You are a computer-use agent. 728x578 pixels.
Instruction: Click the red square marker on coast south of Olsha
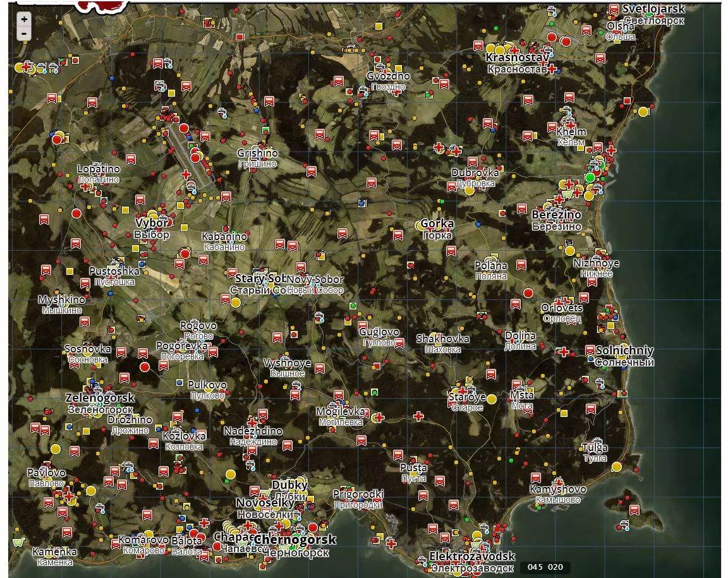pyautogui.click(x=628, y=100)
